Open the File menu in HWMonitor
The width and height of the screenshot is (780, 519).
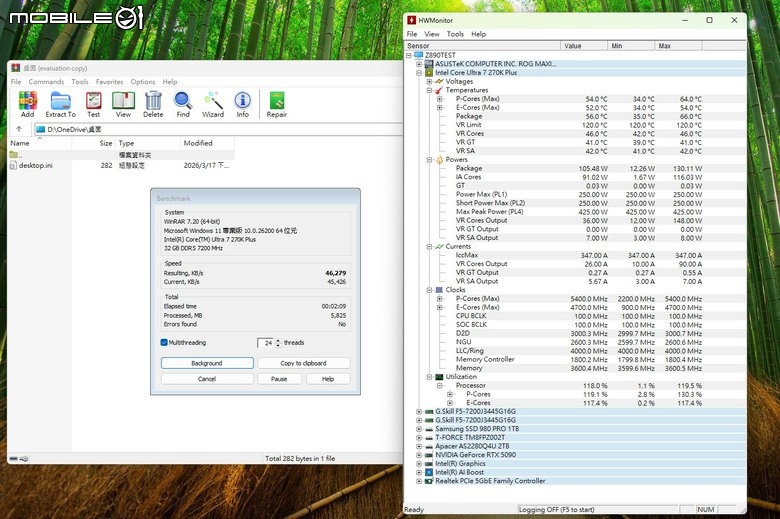click(x=412, y=34)
